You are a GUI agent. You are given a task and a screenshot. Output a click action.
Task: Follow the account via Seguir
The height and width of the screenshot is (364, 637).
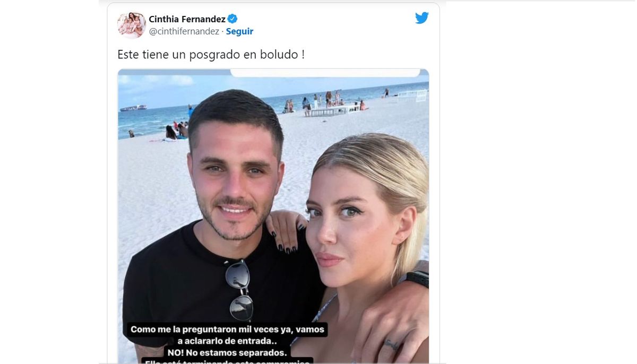pyautogui.click(x=239, y=31)
